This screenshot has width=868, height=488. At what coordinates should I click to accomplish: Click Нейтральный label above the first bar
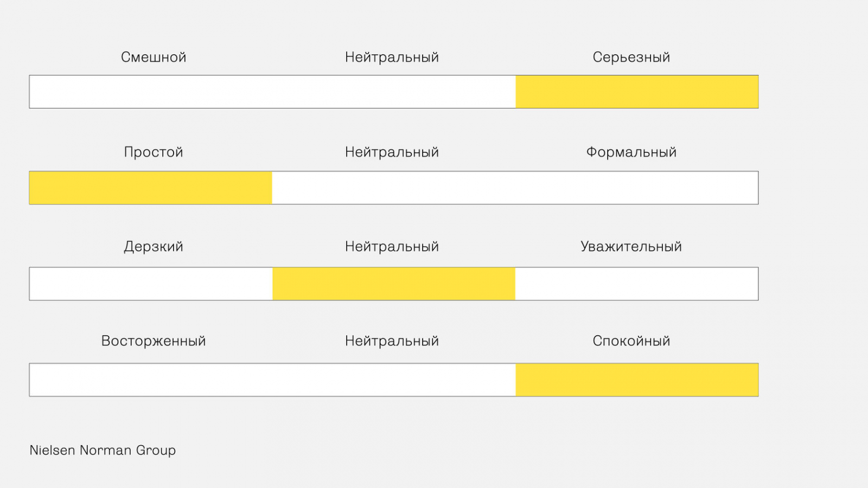click(x=392, y=57)
